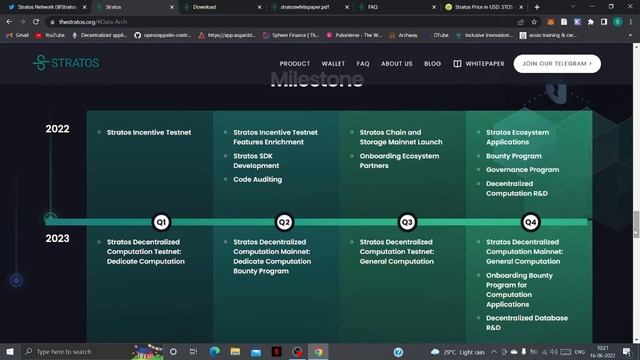Close the Download tab

click(259, 7)
